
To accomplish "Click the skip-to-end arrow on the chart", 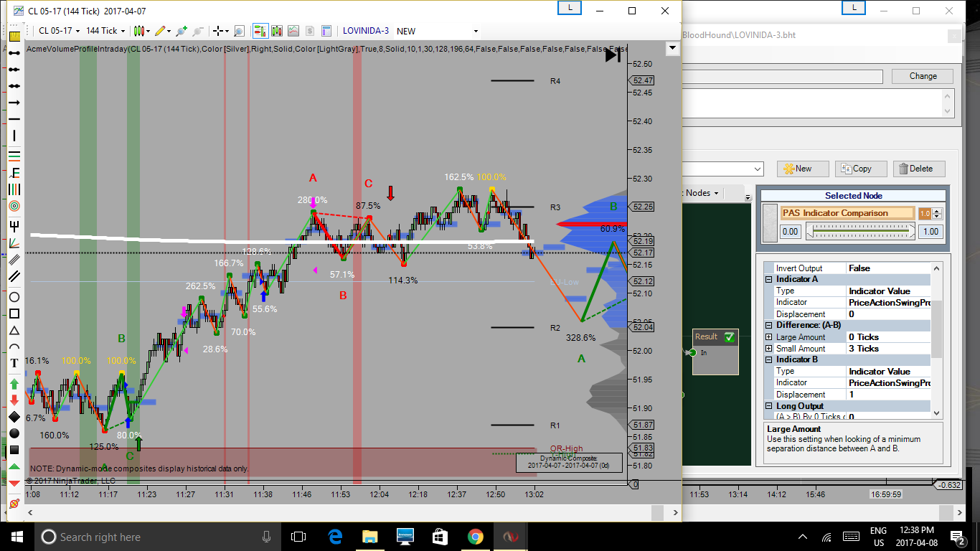I will click(x=613, y=55).
